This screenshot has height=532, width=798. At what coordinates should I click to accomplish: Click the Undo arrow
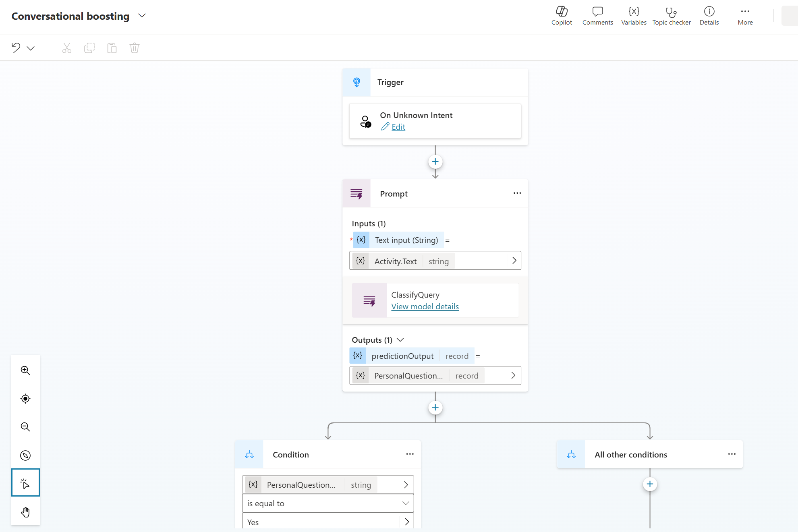point(16,48)
